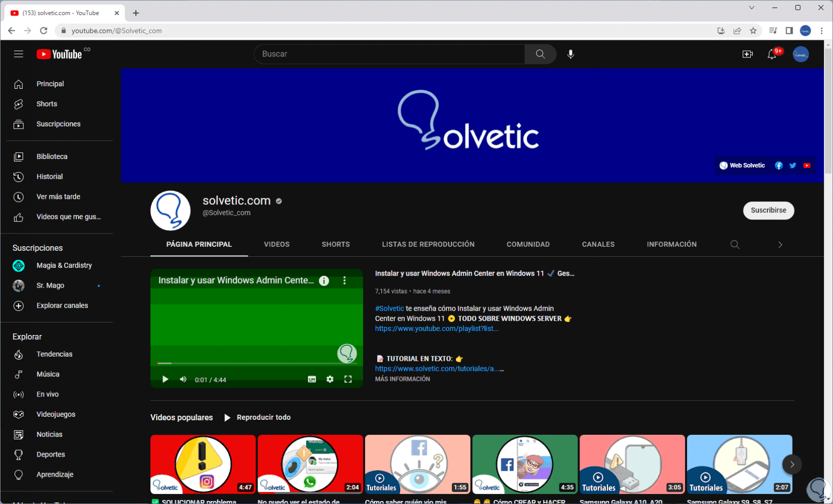Screen dimensions: 833x504
Task: Open the player settings gear
Action: [330, 379]
